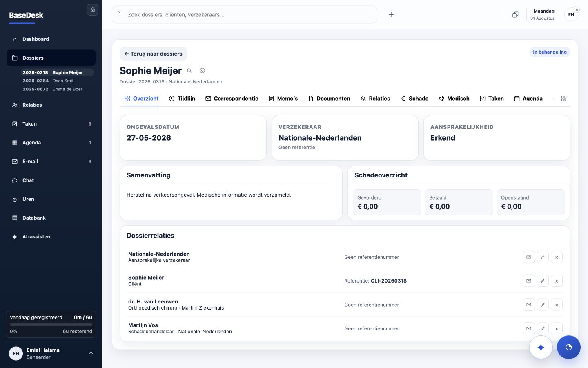Click the search dossiers input field

[x=244, y=15]
